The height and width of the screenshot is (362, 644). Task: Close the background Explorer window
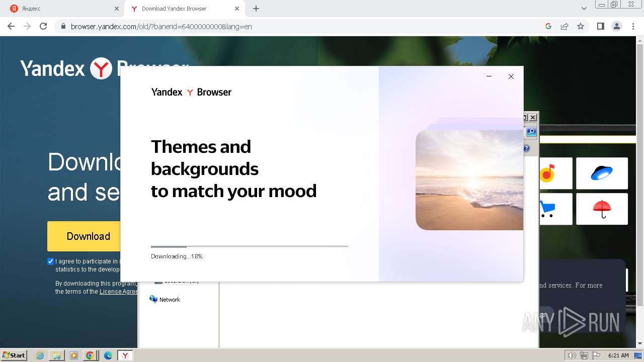coord(533,118)
